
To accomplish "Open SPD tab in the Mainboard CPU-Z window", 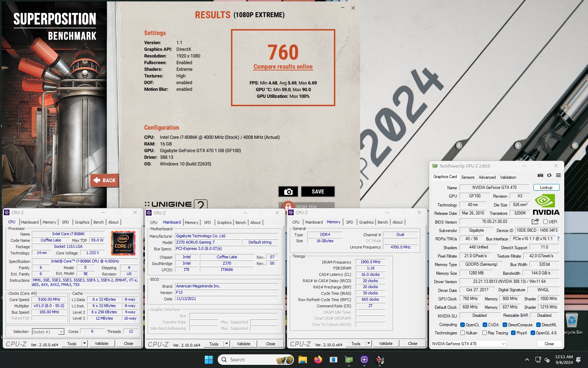I will pos(207,223).
